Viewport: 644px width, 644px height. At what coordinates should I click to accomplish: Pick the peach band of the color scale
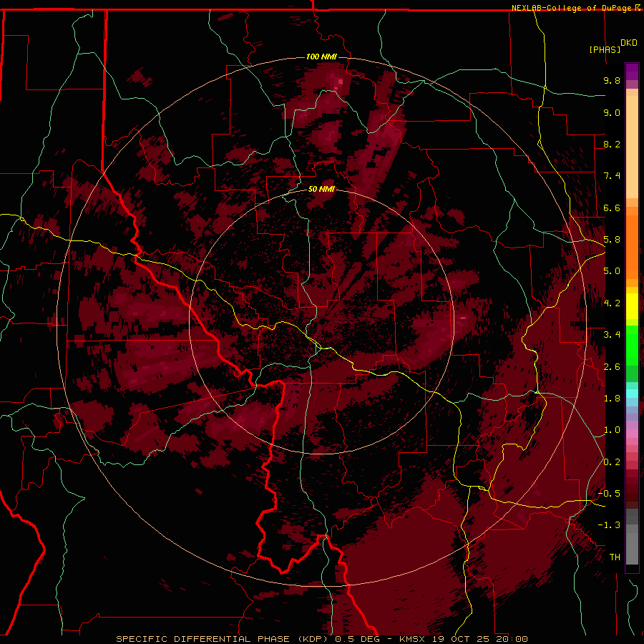[632, 147]
